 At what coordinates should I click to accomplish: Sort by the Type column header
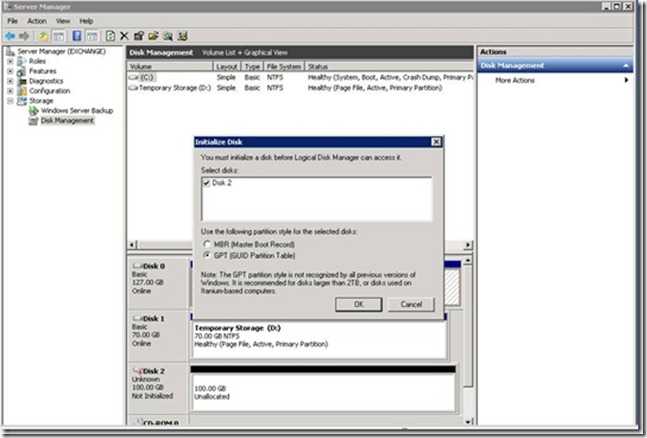[x=252, y=66]
